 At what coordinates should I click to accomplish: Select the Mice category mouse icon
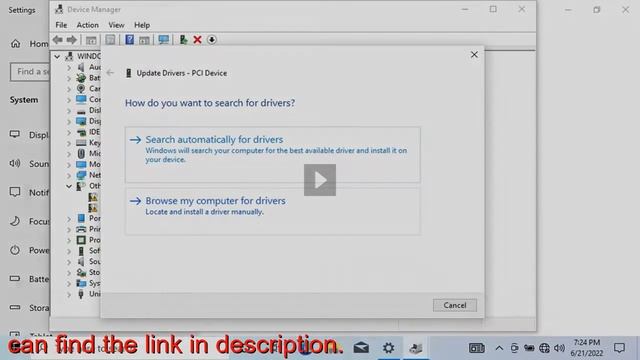tap(81, 153)
